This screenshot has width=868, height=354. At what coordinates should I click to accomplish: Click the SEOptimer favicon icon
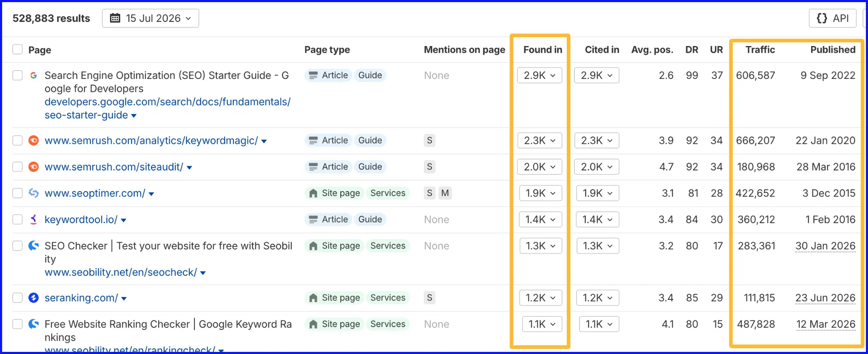(33, 193)
